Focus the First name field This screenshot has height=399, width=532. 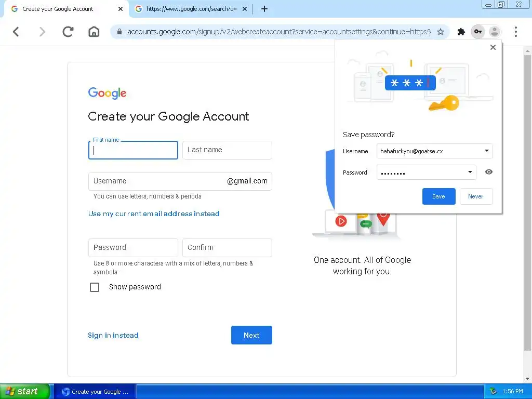coord(133,150)
